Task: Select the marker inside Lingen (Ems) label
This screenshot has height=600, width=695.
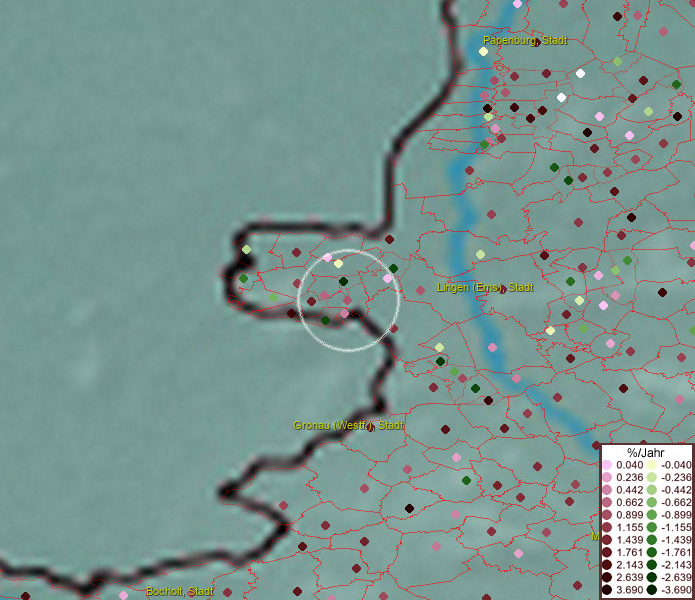Action: 502,289
